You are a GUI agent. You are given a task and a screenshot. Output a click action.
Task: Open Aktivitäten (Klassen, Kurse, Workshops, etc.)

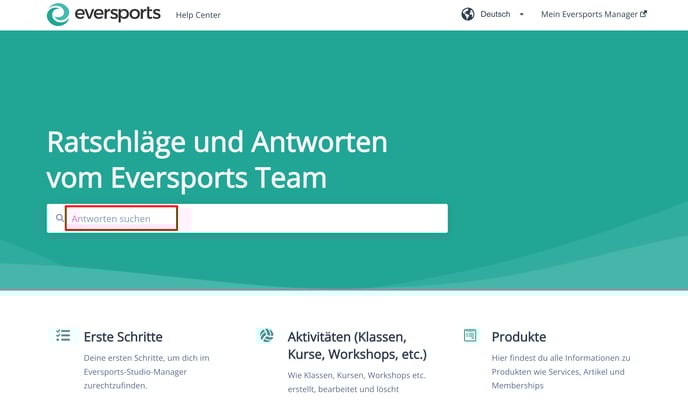[357, 345]
